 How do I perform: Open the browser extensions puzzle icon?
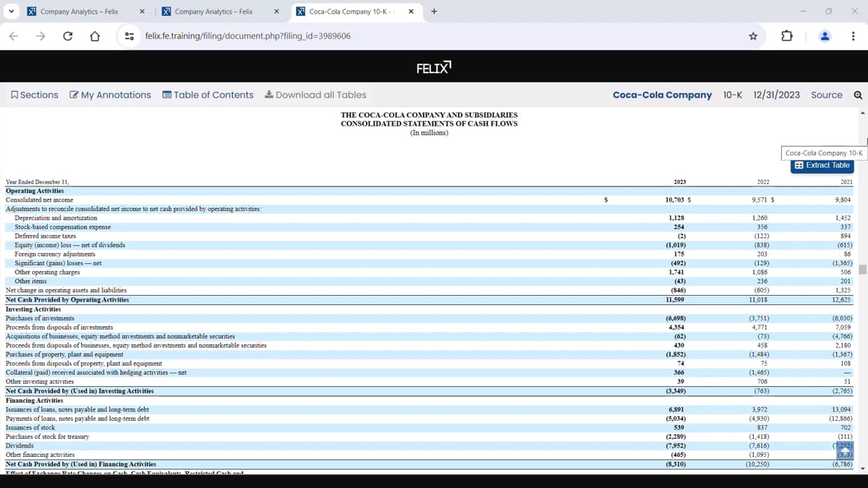click(788, 36)
